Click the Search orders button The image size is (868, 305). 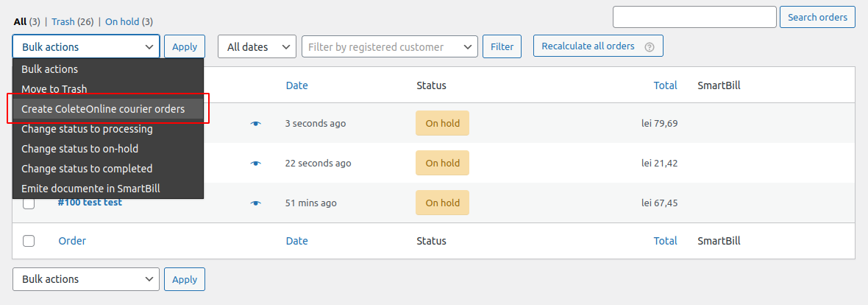(817, 17)
